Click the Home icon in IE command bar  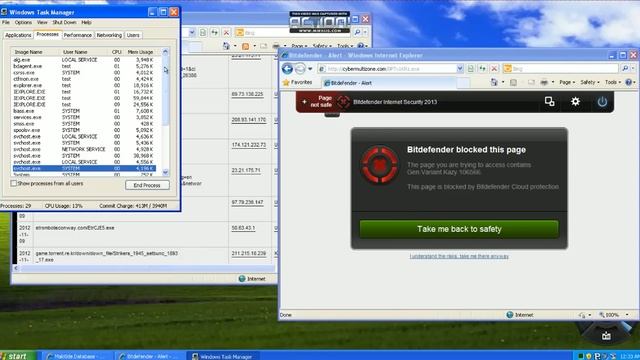pyautogui.click(x=494, y=82)
